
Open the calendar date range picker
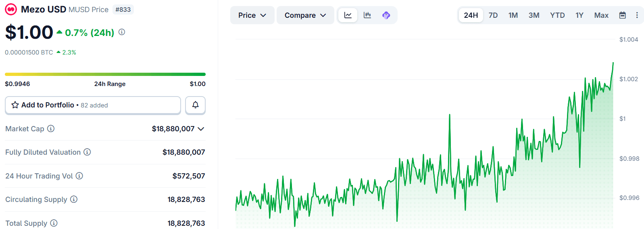(622, 15)
